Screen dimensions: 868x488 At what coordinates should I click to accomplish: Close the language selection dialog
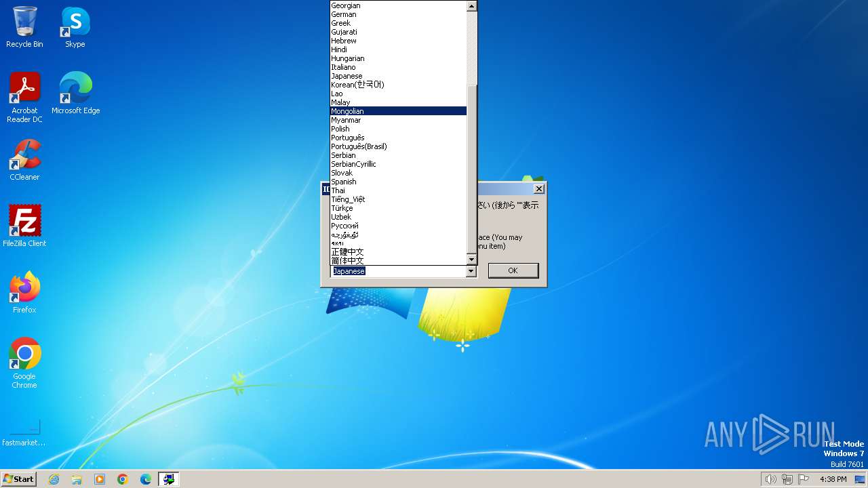point(538,189)
